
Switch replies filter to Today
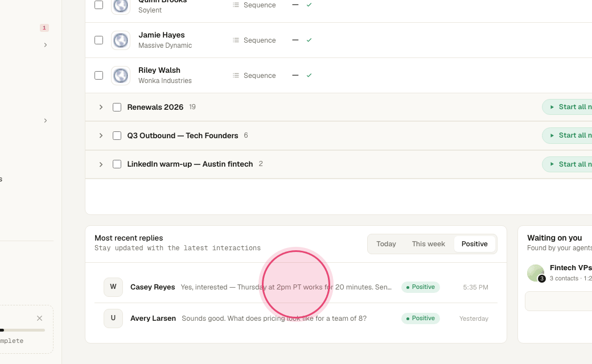coord(386,244)
